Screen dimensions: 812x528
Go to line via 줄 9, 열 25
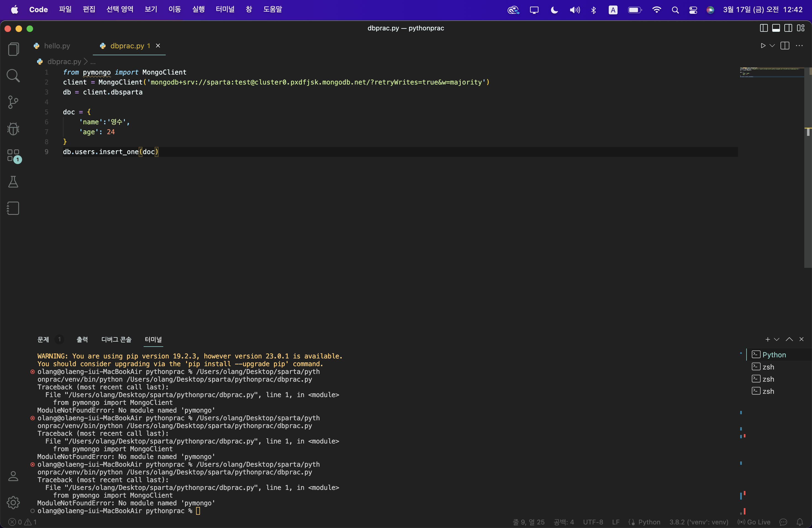[x=528, y=522]
